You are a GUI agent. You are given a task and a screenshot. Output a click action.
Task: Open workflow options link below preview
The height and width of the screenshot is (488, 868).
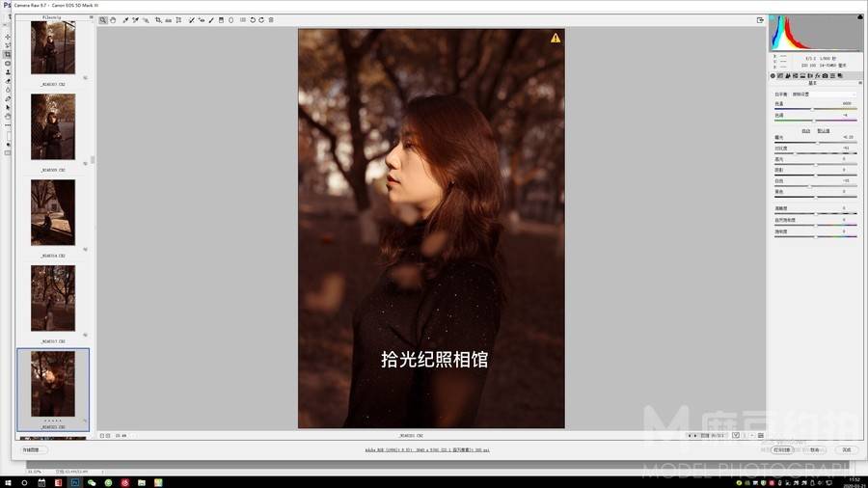point(427,449)
